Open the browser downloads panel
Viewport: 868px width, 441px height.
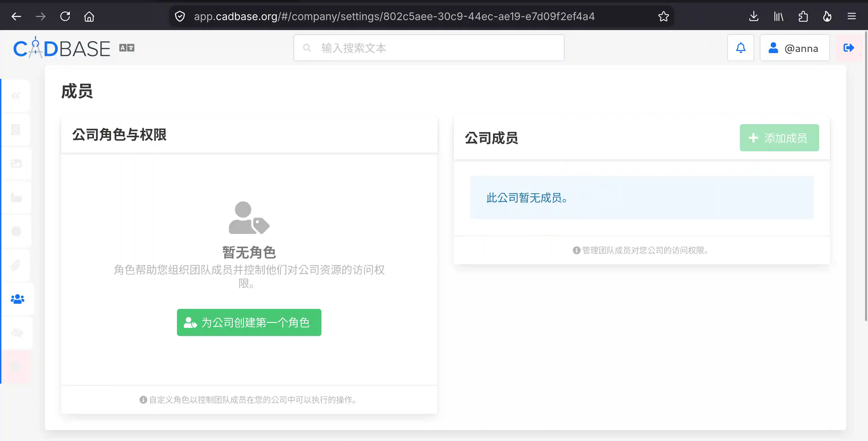pyautogui.click(x=753, y=16)
